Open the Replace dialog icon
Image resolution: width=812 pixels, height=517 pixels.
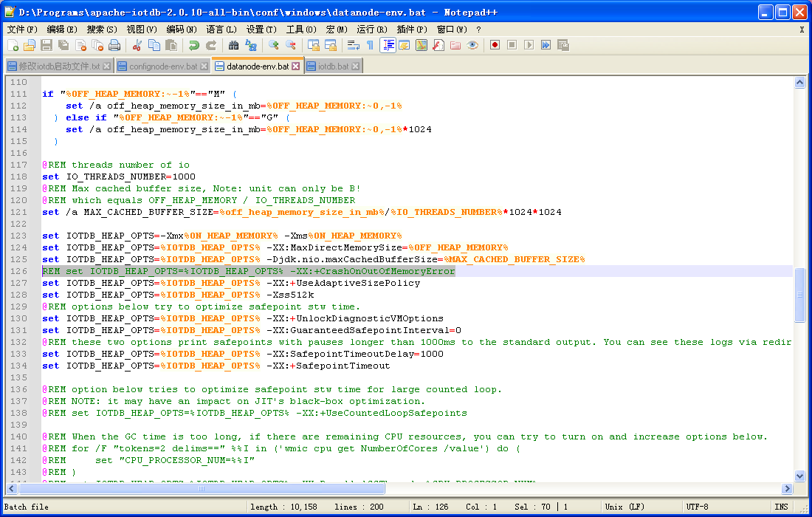(251, 46)
